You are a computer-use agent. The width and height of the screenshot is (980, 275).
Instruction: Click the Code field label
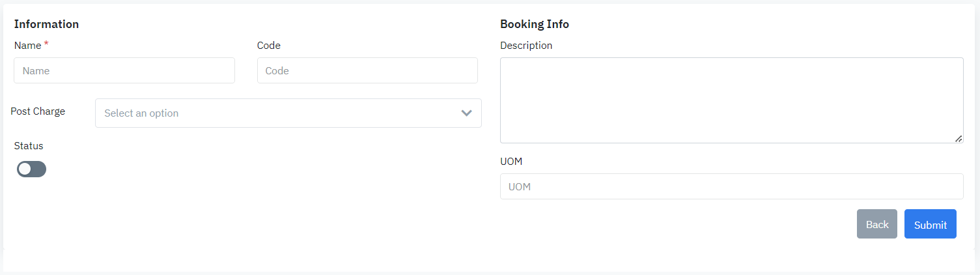pos(269,46)
